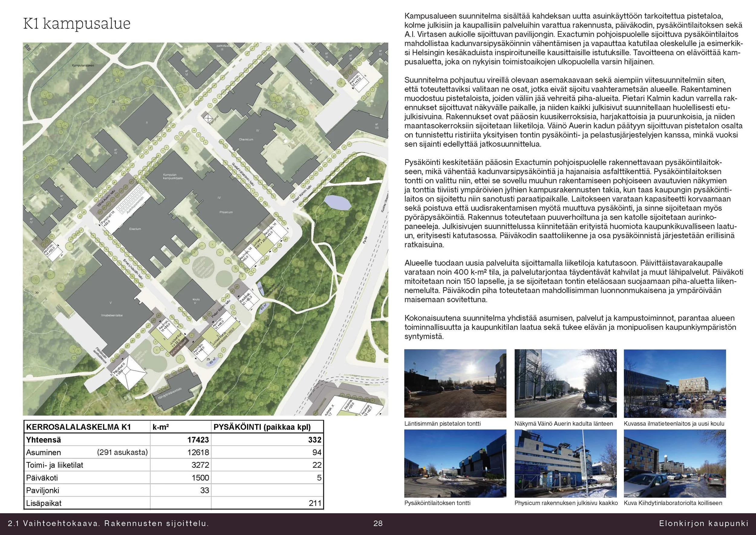The image size is (756, 535).
Task: Click the 'Kumpulan kampuskirjasto' map label
Action: point(173,177)
